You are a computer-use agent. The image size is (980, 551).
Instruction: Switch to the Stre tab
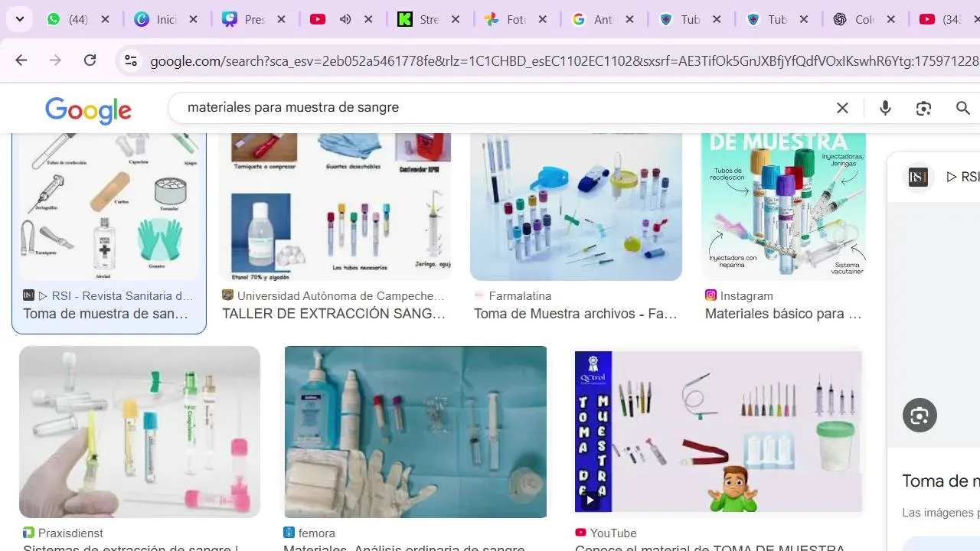pyautogui.click(x=418, y=19)
